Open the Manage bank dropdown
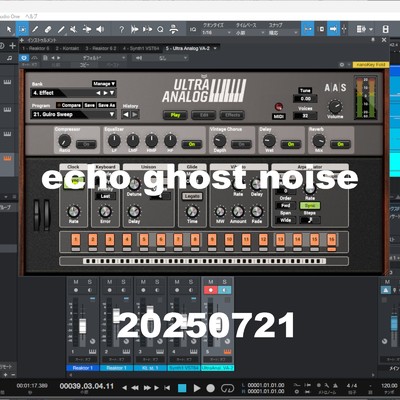Screen dimensions: 400x400 [x=104, y=84]
